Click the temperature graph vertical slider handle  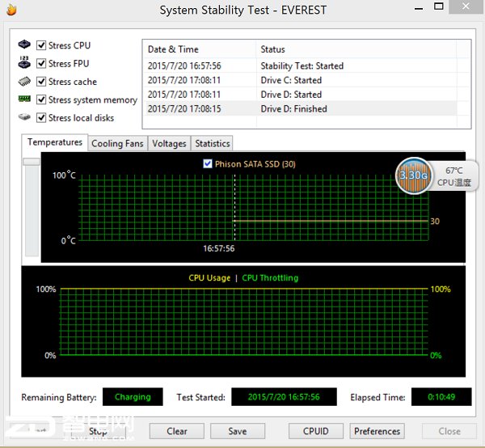tap(32, 162)
